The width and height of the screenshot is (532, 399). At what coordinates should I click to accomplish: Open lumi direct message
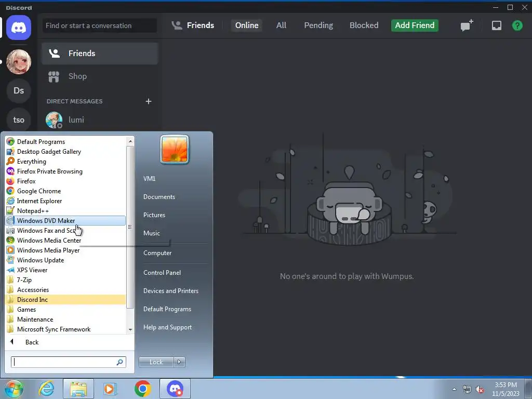pos(100,120)
